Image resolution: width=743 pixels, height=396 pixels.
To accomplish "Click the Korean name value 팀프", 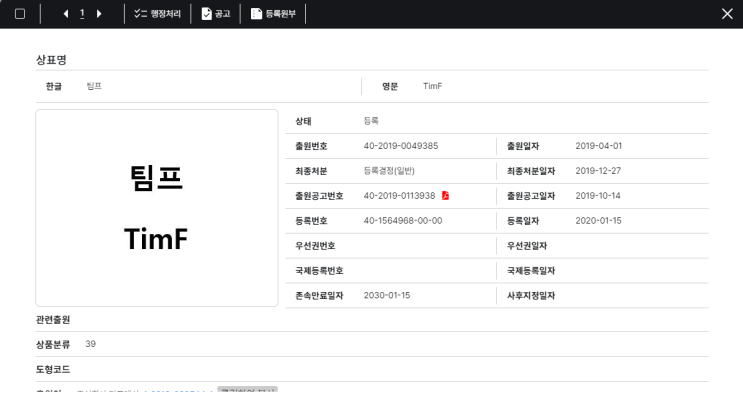I will 94,86.
